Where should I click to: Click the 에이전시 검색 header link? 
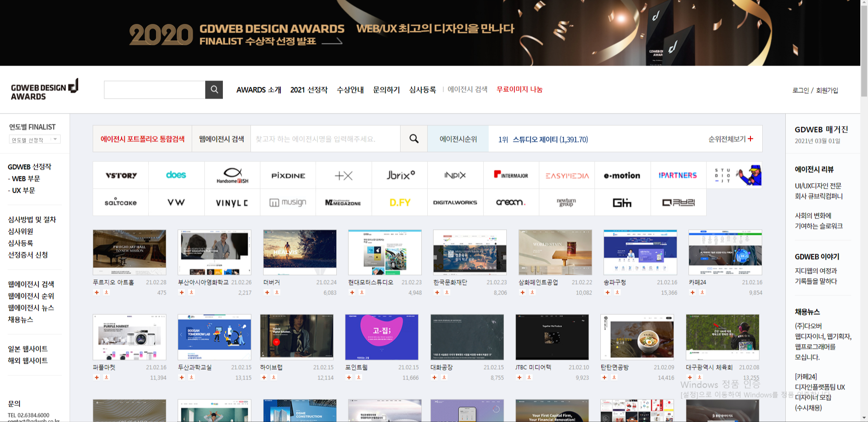[467, 89]
